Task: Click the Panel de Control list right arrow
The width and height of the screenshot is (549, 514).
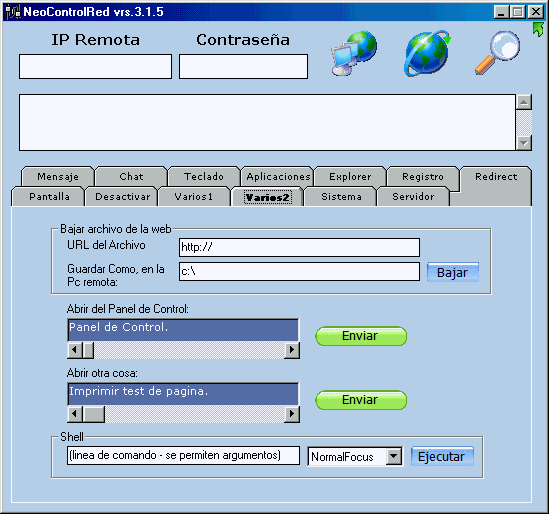Action: 292,349
